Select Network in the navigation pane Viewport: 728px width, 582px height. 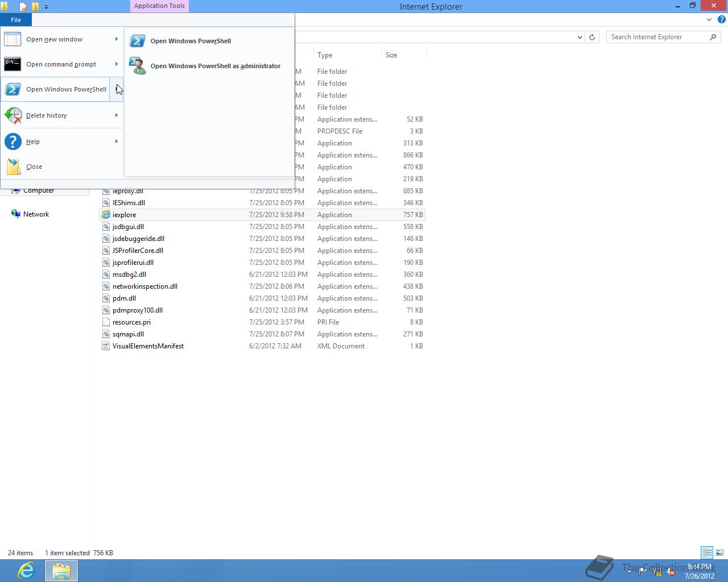pos(36,214)
